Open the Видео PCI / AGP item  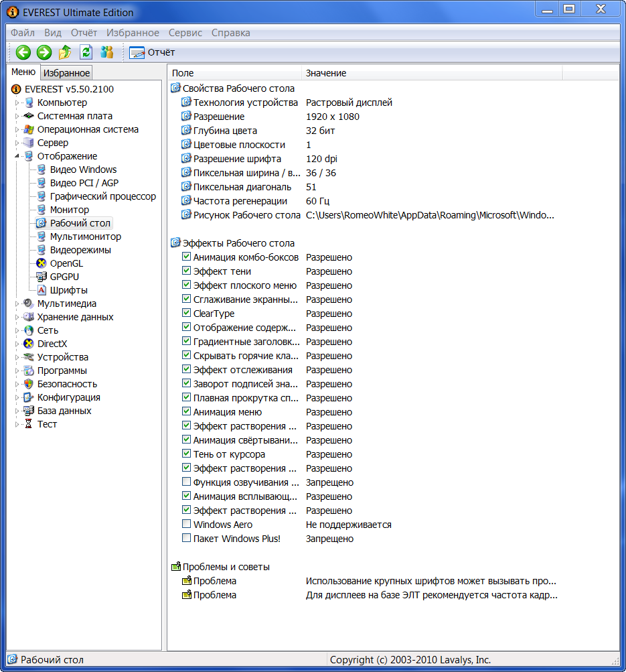(84, 183)
